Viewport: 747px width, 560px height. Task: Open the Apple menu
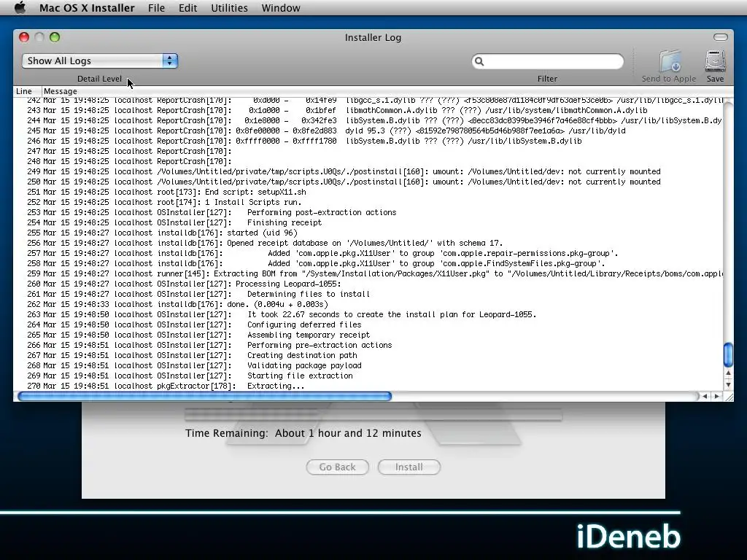20,7
